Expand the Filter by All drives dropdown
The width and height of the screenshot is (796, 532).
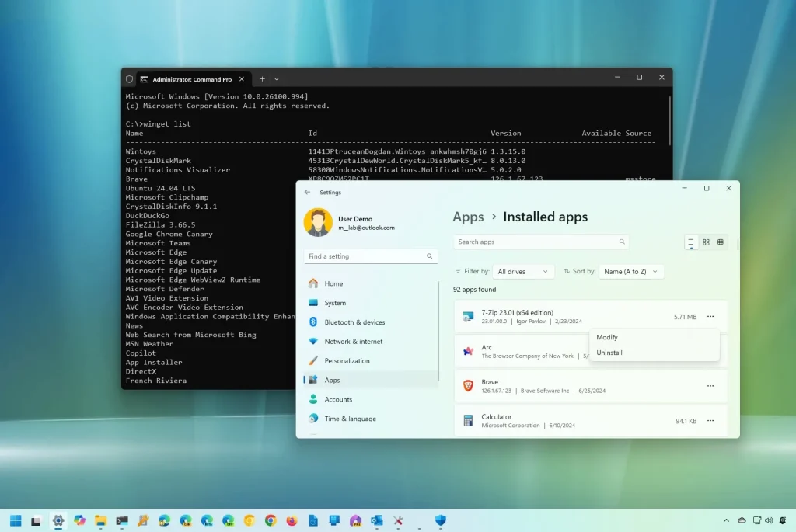tap(522, 271)
